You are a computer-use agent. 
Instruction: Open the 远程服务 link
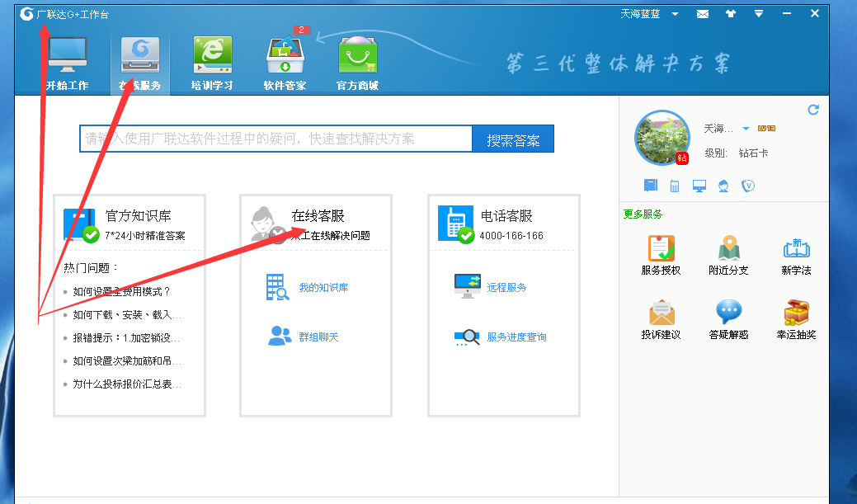click(x=506, y=288)
